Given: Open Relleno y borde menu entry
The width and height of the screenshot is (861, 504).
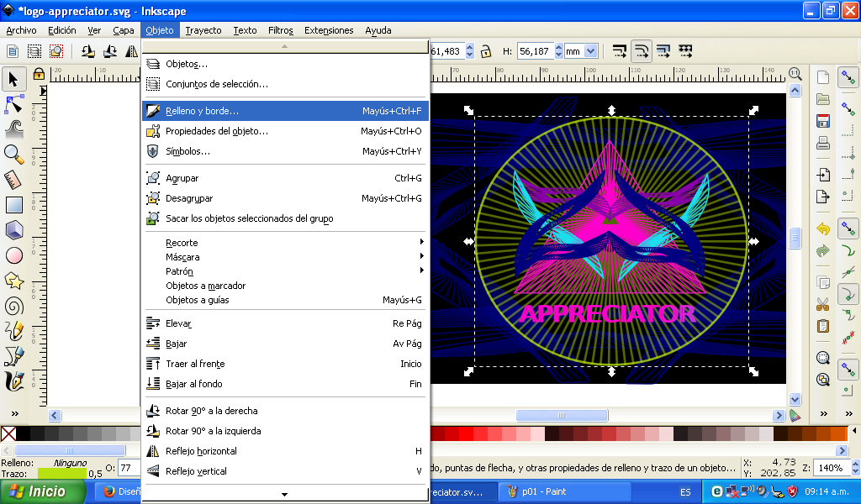Looking at the screenshot, I should pyautogui.click(x=285, y=111).
